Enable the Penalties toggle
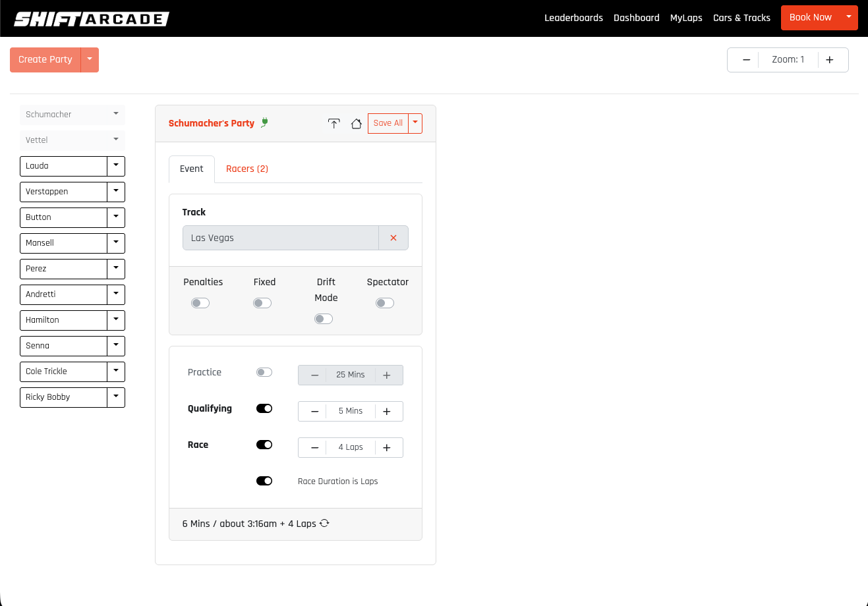The image size is (868, 606). point(200,303)
